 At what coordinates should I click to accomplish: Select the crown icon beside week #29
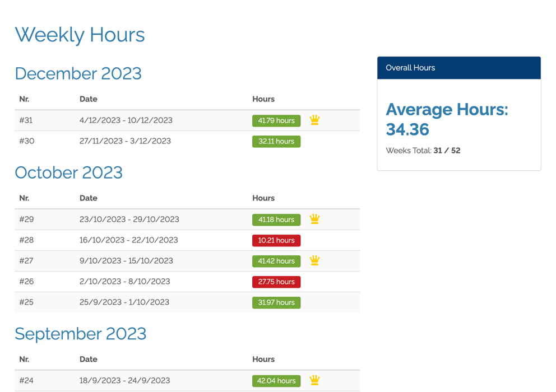314,219
